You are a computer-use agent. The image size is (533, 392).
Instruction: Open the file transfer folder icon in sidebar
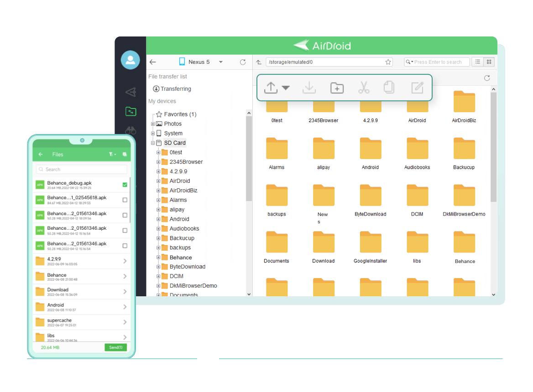click(x=131, y=111)
